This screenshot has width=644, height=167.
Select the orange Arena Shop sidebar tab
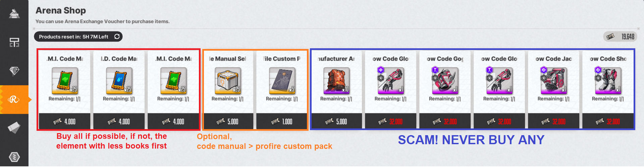coord(14,100)
